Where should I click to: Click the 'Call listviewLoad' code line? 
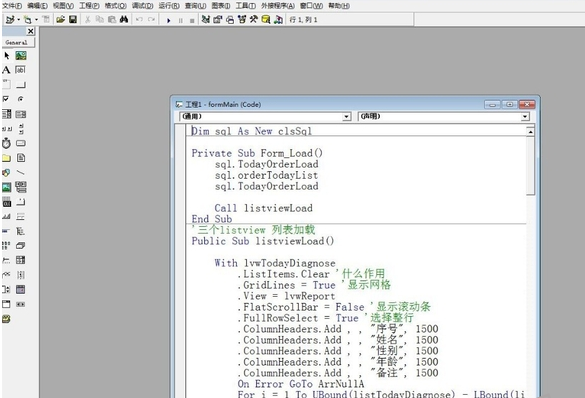point(263,208)
